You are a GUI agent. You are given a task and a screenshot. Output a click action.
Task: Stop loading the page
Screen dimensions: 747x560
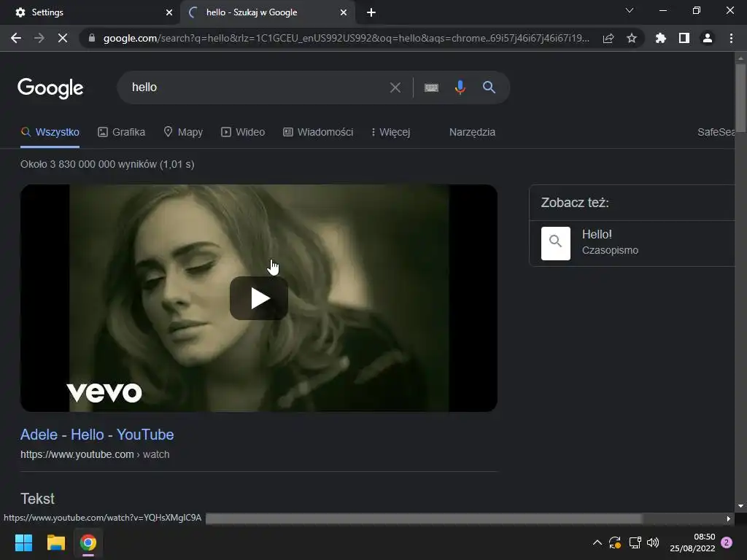[63, 38]
